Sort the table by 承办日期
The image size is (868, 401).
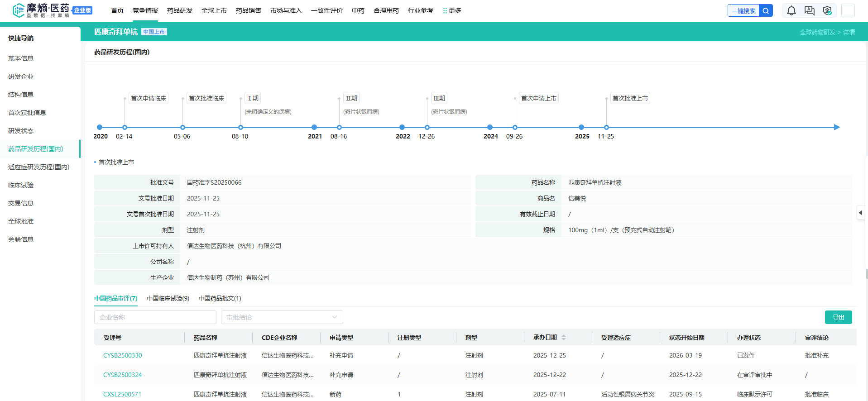point(564,338)
